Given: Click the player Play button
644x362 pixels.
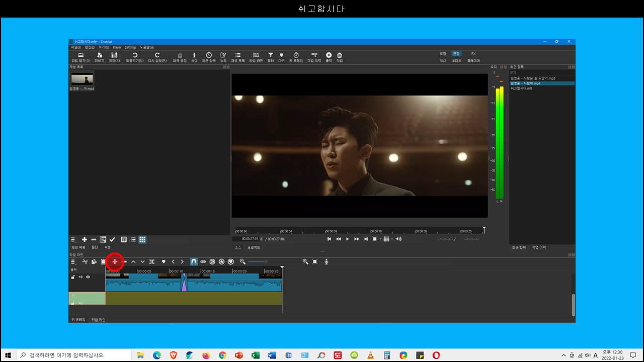Looking at the screenshot, I should [x=347, y=239].
